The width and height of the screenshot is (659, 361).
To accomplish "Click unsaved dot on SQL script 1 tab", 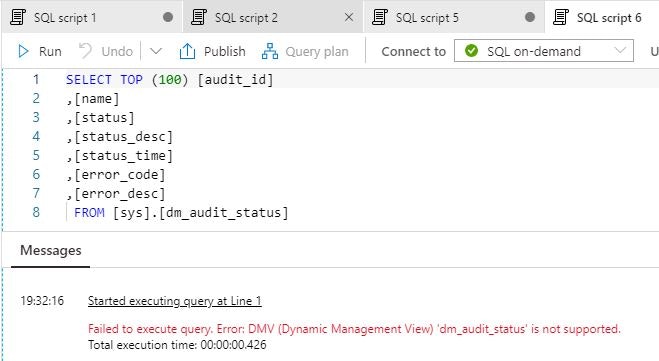I will coord(168,17).
